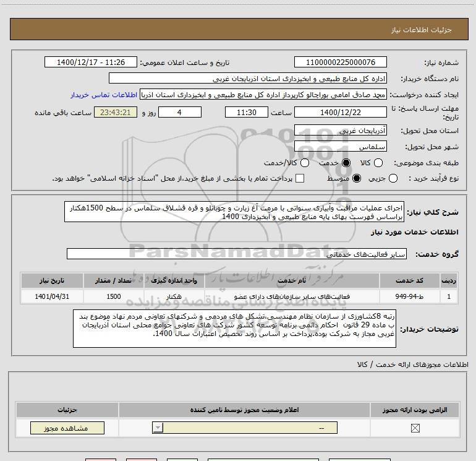Select the متوسط purchase type radio
This screenshot has height=461, width=476.
pos(357,178)
